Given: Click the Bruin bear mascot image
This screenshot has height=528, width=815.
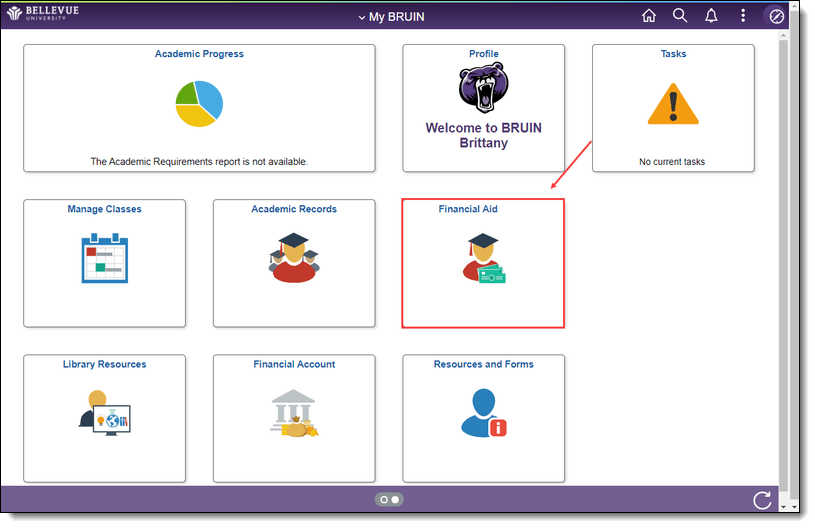Looking at the screenshot, I should click(483, 88).
